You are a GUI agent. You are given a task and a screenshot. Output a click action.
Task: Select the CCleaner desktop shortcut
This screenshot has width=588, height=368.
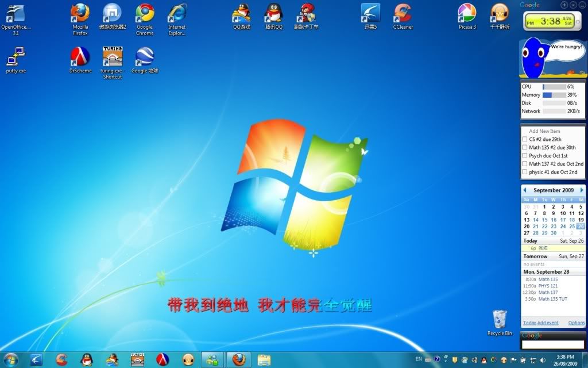pyautogui.click(x=403, y=17)
